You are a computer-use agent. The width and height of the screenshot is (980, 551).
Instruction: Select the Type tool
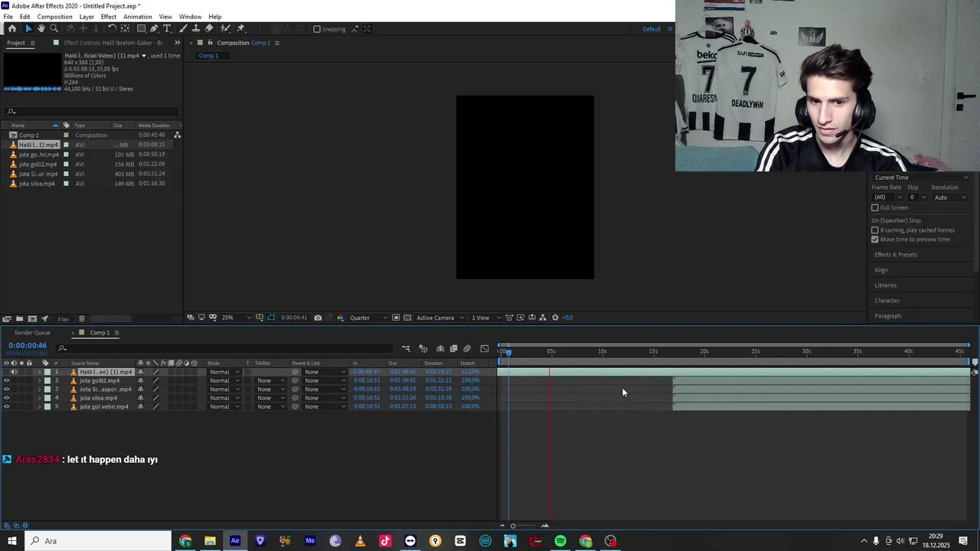167,28
